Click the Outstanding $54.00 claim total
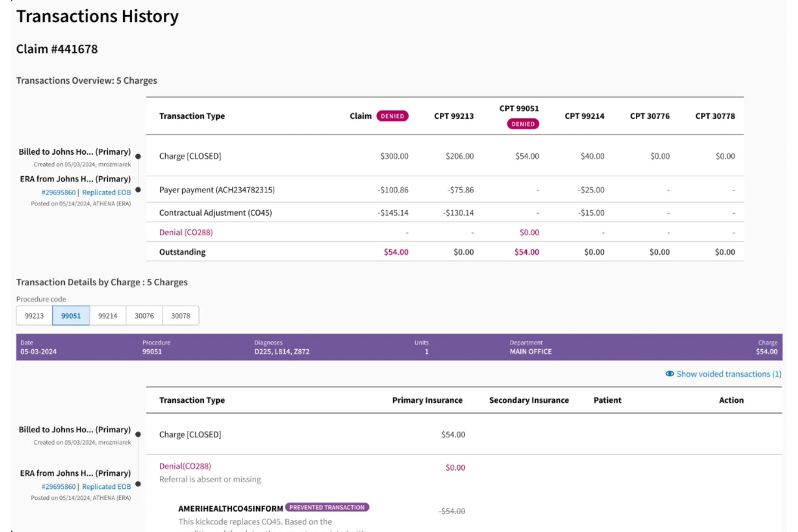798x532 pixels. point(395,252)
